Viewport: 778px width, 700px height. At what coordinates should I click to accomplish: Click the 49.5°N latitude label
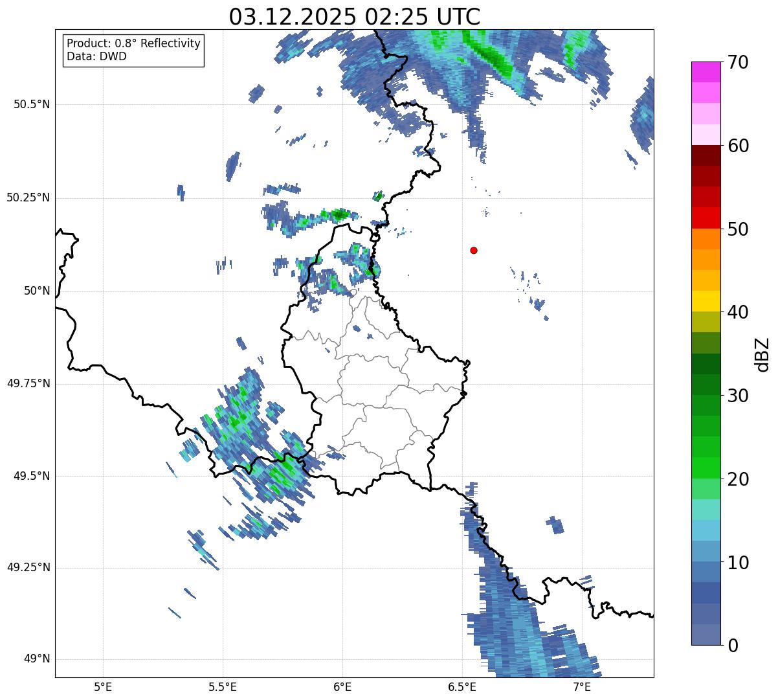tap(31, 476)
